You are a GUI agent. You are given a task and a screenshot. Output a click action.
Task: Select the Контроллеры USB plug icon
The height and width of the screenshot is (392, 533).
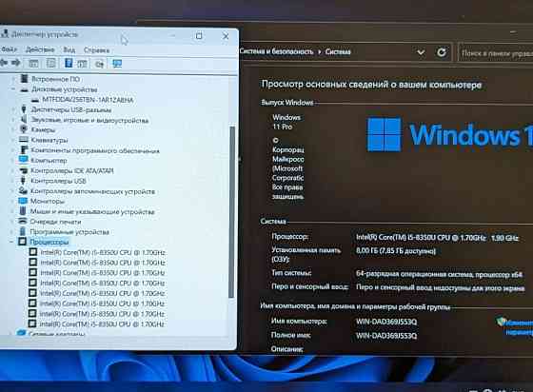click(23, 181)
